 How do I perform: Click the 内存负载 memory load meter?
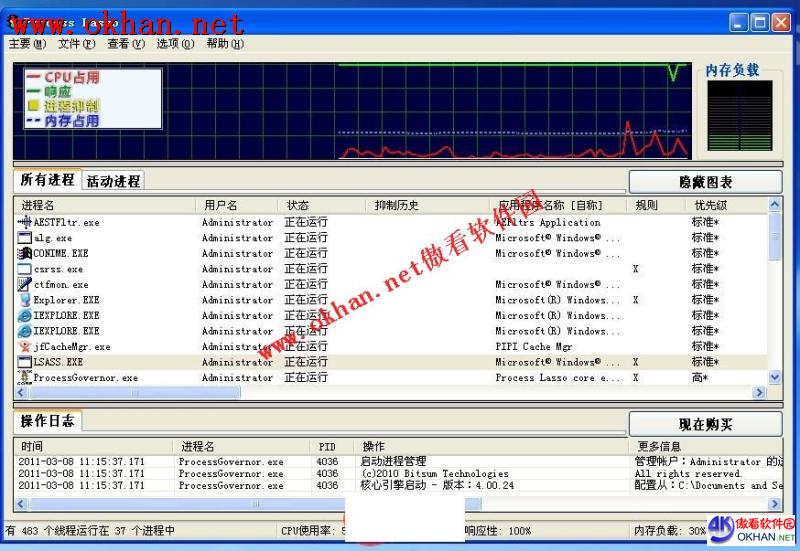pos(739,115)
